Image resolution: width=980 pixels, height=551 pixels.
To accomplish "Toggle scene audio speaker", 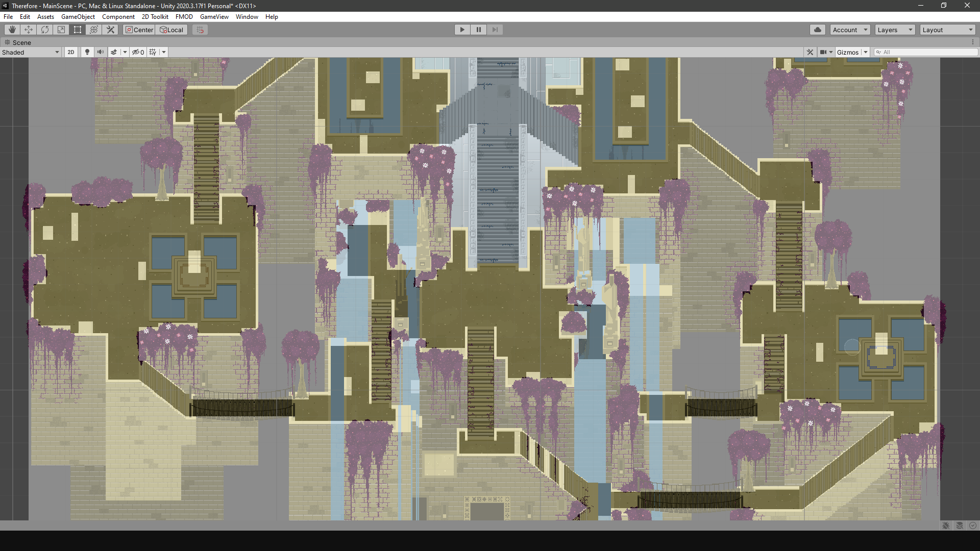I will [101, 52].
